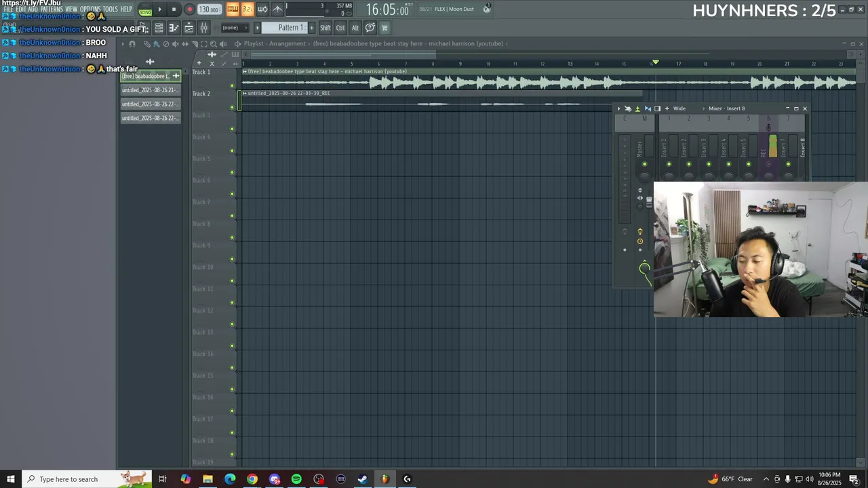Click the mixer plus icon beside Wide

(667, 108)
